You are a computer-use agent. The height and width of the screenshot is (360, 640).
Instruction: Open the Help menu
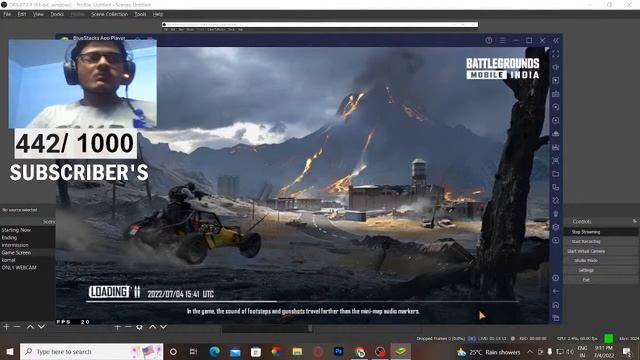tap(158, 14)
